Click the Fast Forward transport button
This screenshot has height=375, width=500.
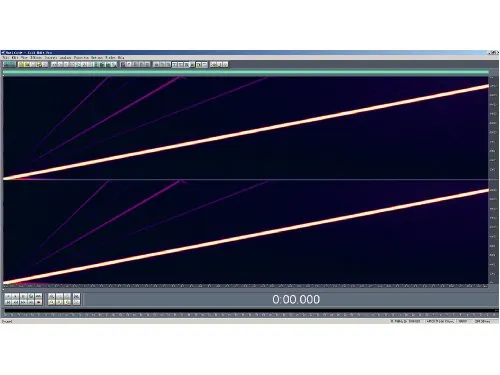click(x=23, y=302)
